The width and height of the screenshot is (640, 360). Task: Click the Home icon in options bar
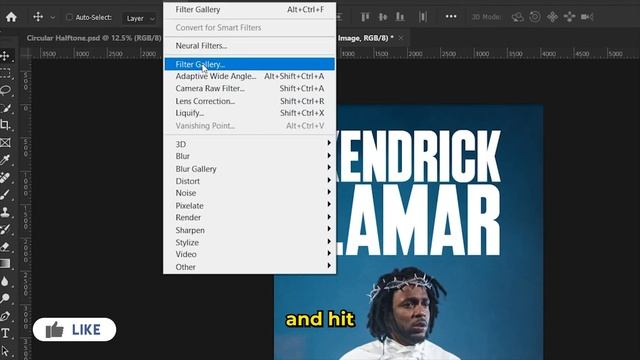[11, 17]
